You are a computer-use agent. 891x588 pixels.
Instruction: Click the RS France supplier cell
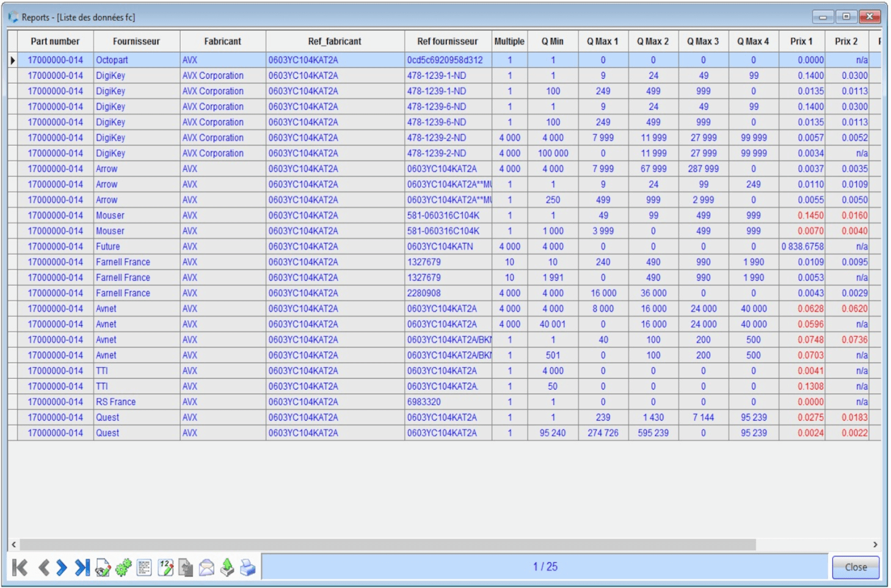(136, 402)
